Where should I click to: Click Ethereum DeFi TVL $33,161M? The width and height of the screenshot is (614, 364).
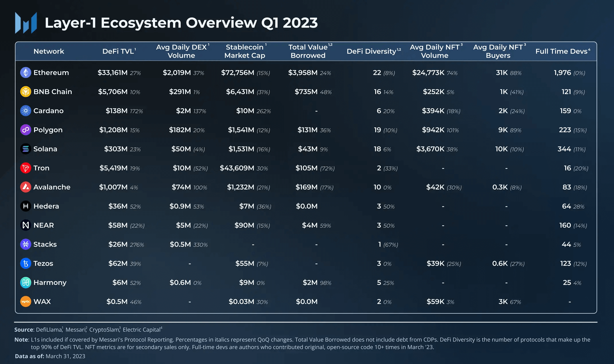(x=112, y=73)
